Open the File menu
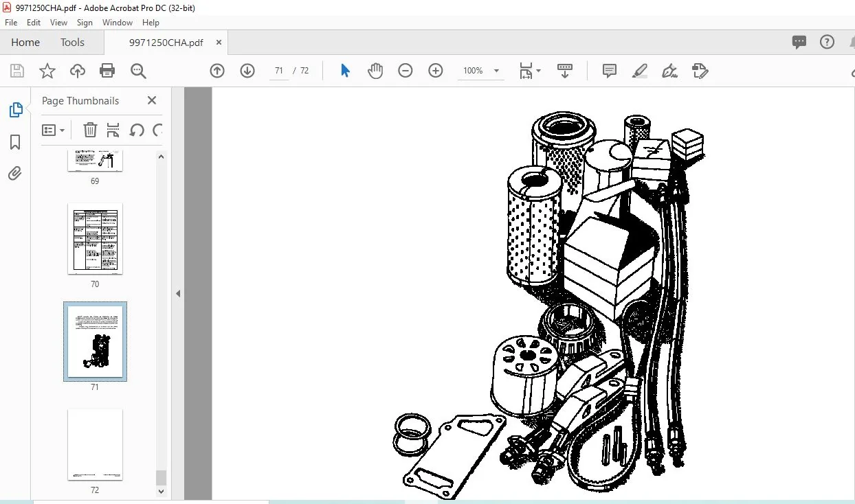Screen dimensions: 855x504 coord(11,23)
